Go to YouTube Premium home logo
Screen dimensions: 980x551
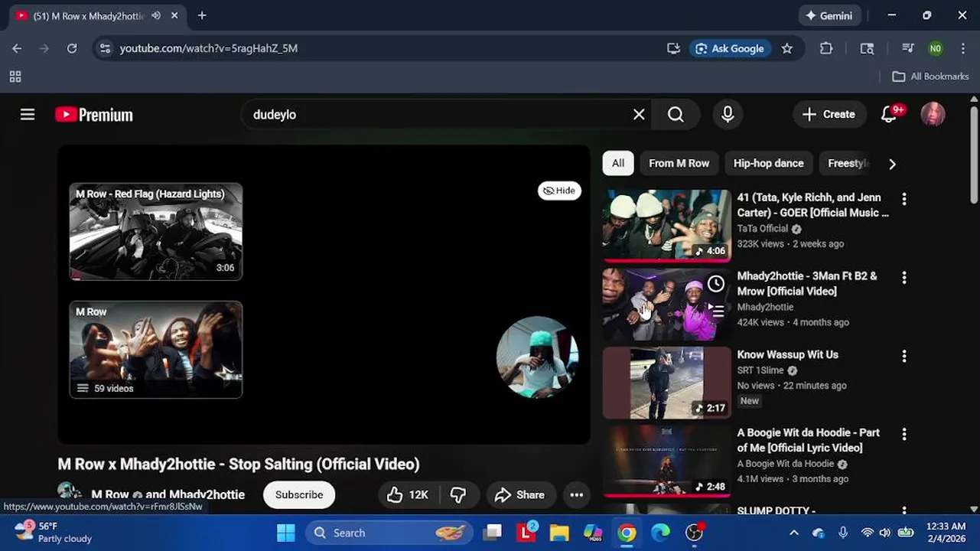pos(94,115)
